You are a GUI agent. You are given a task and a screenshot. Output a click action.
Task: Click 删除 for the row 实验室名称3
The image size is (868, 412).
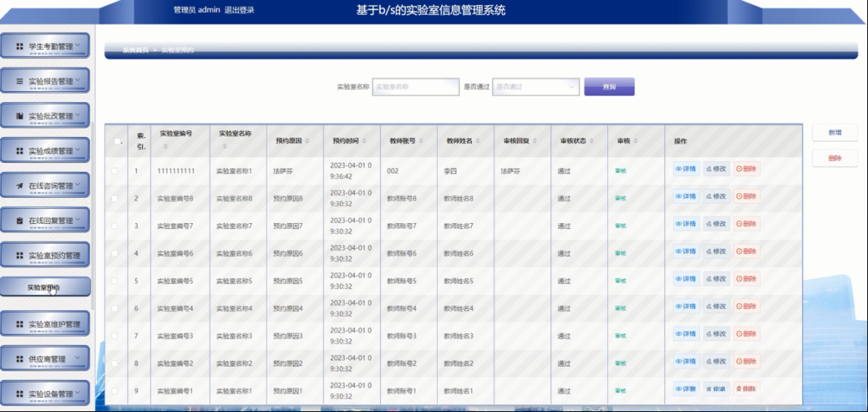tap(747, 333)
